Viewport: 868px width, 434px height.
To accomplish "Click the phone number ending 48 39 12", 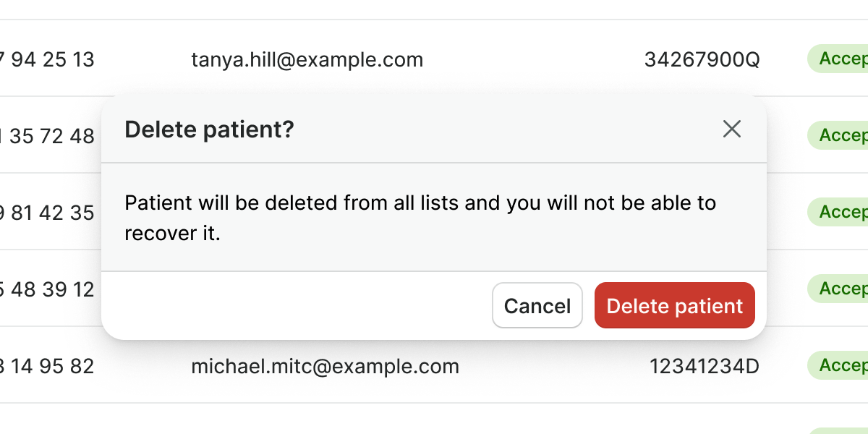I will (49, 289).
